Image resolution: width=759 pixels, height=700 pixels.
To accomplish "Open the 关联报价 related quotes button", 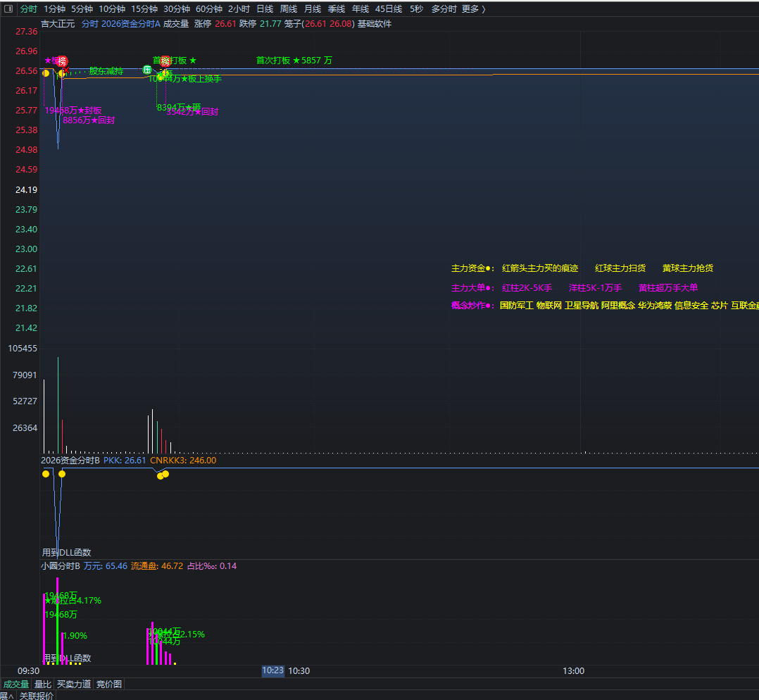I will click(37, 696).
